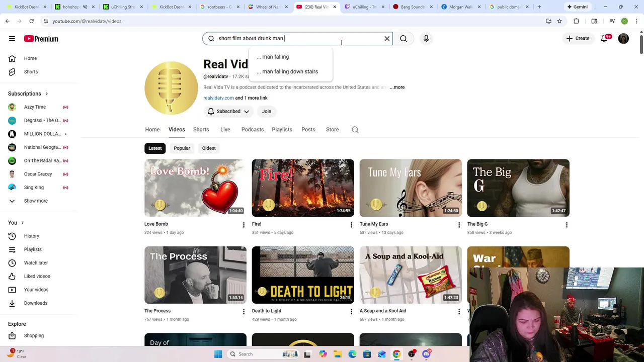Search within channel magnifier icon
Image resolution: width=644 pixels, height=362 pixels.
(355, 130)
